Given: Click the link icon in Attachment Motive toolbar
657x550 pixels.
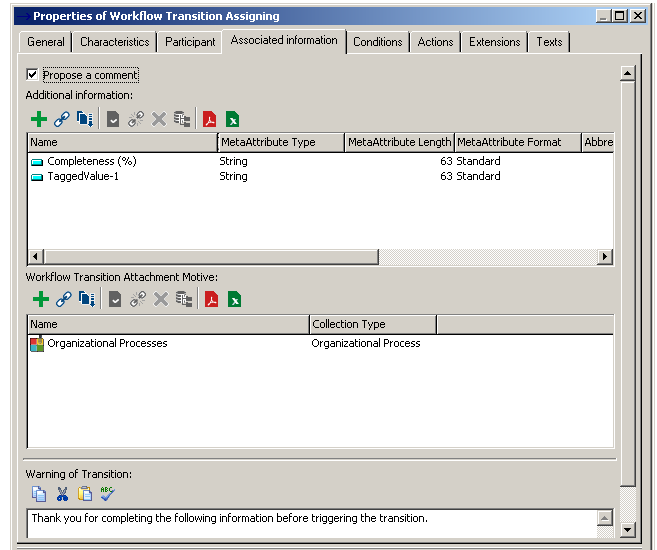Looking at the screenshot, I should 63,300.
